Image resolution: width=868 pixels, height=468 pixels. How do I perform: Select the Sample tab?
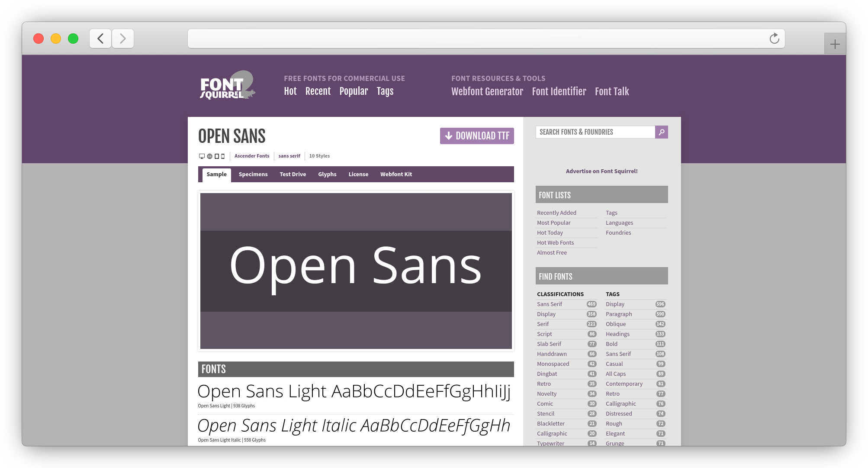tap(216, 174)
